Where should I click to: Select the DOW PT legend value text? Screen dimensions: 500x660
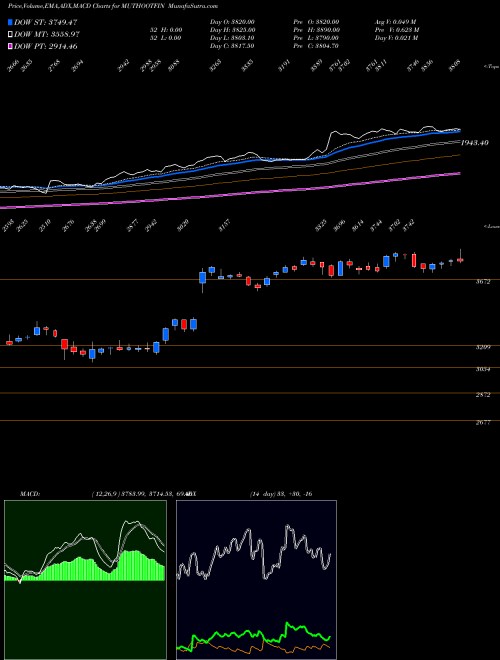pos(45,46)
